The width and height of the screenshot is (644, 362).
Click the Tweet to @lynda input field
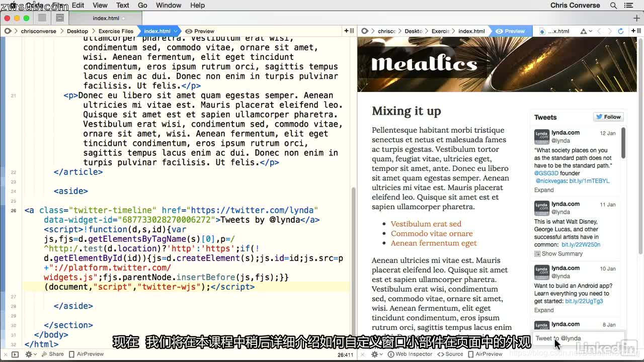click(x=579, y=338)
